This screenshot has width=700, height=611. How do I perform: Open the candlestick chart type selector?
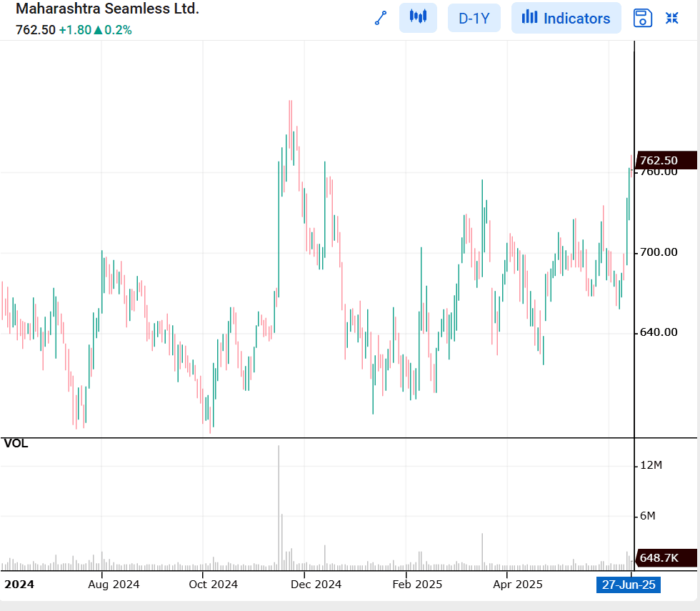(418, 17)
